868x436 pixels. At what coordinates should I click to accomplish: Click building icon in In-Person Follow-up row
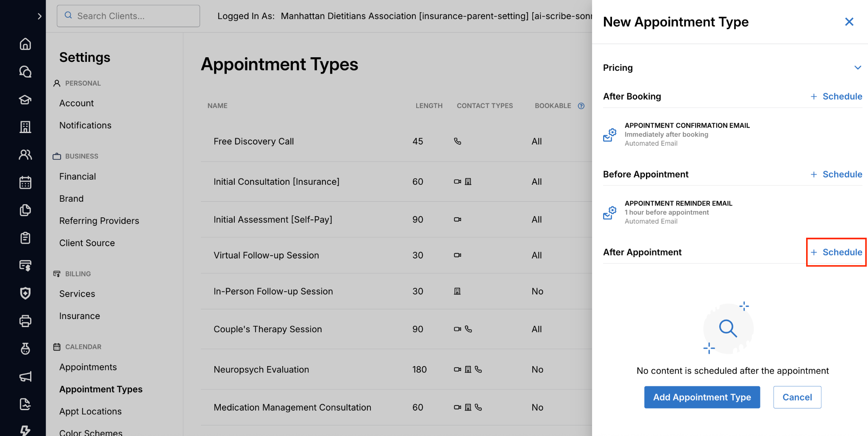point(457,291)
